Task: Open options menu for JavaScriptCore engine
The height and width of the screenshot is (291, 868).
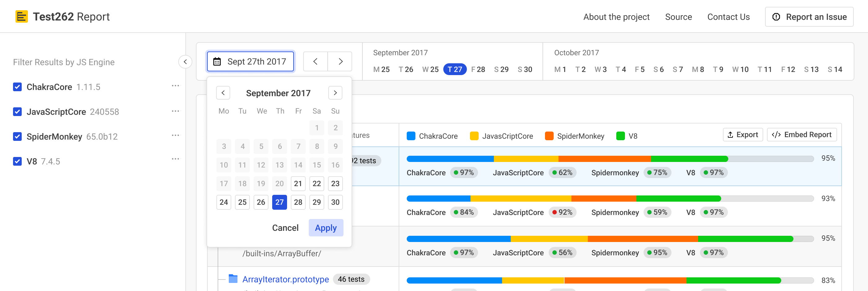Action: 175,111
